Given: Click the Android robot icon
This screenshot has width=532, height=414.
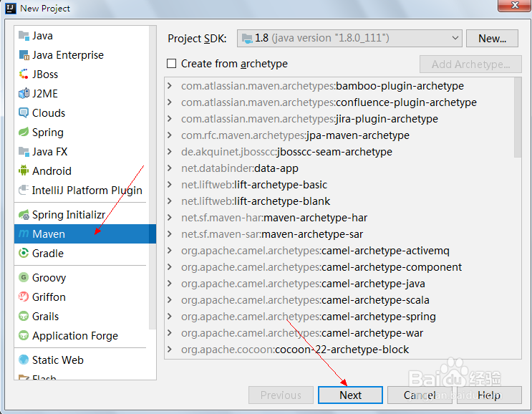Looking at the screenshot, I should point(24,170).
